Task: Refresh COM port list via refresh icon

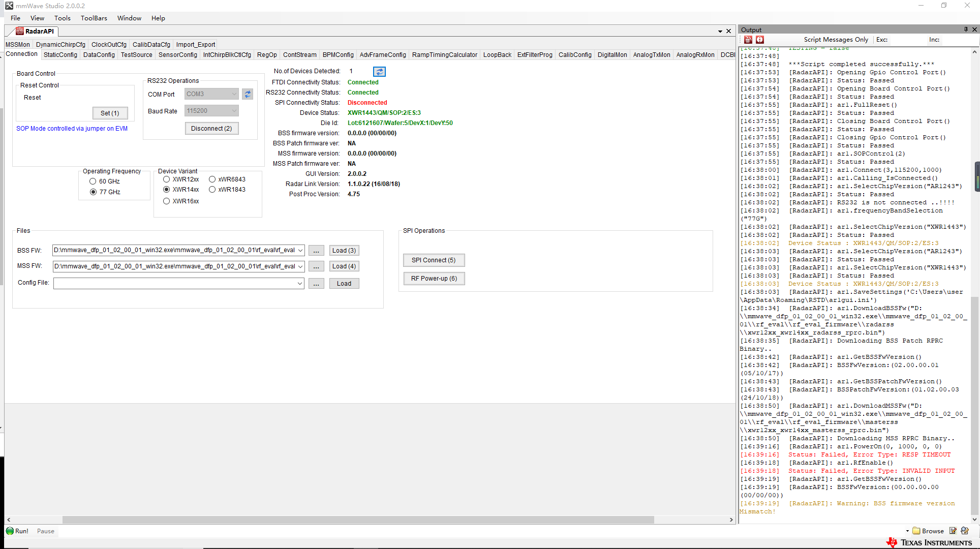Action: (248, 94)
